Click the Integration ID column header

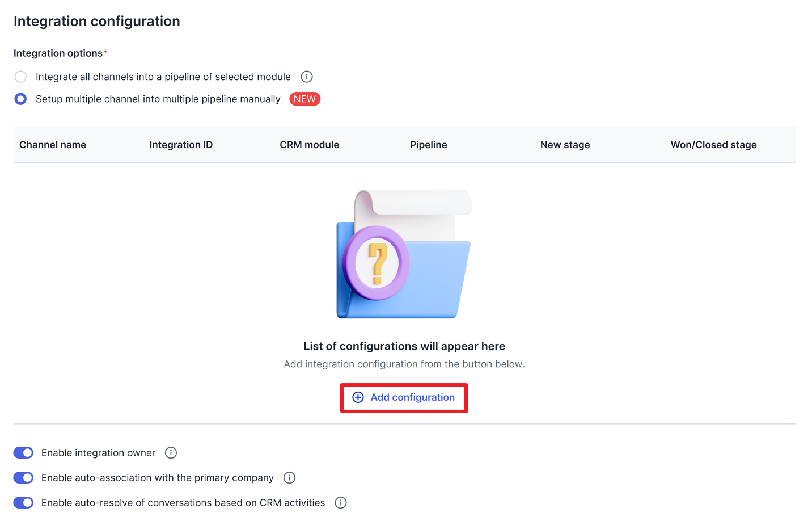click(x=181, y=145)
